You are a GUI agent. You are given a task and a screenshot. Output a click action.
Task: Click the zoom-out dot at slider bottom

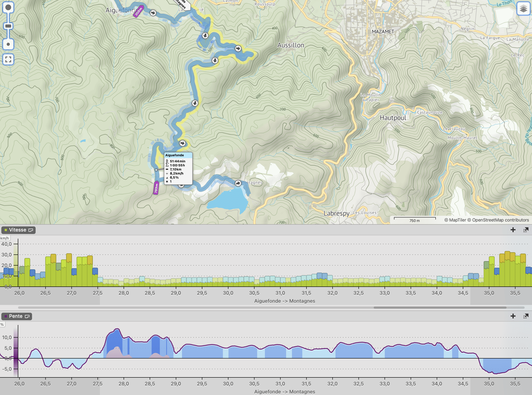(8, 44)
